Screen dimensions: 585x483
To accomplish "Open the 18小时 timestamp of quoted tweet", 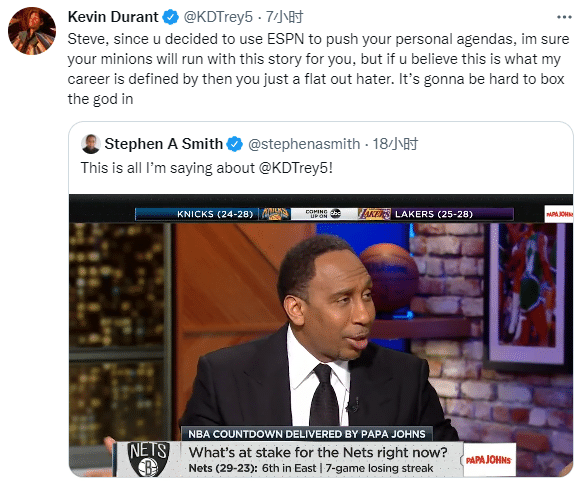I will (395, 144).
